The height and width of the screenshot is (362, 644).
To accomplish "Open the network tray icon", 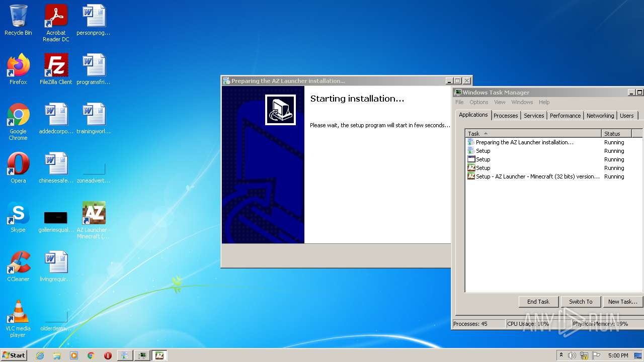I will point(584,355).
